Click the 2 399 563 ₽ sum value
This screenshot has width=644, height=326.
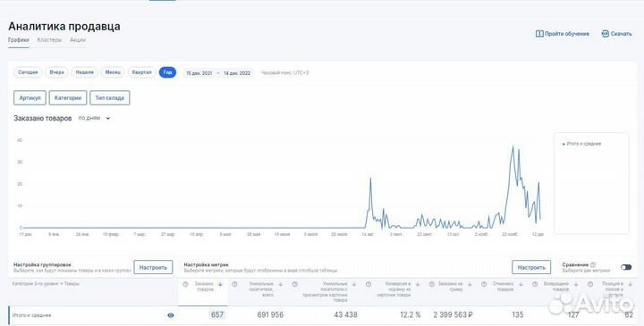pyautogui.click(x=453, y=315)
